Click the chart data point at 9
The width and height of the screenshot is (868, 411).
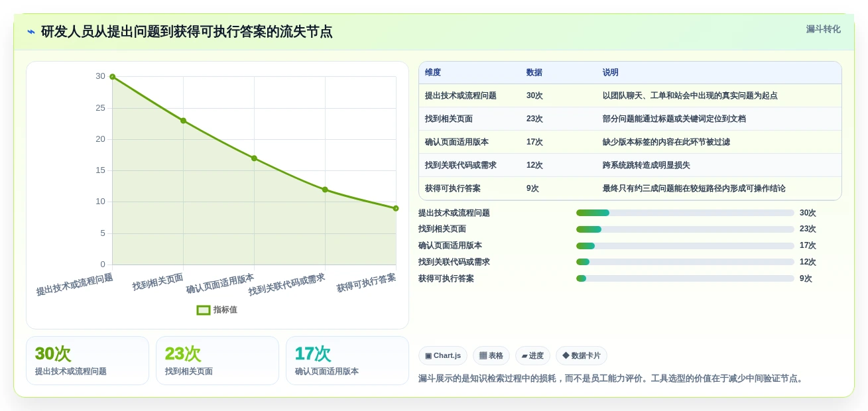tap(396, 208)
